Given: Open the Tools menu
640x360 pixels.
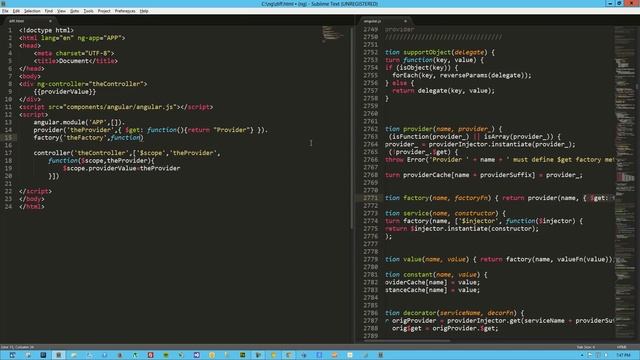Looking at the screenshot, I should (88, 11).
